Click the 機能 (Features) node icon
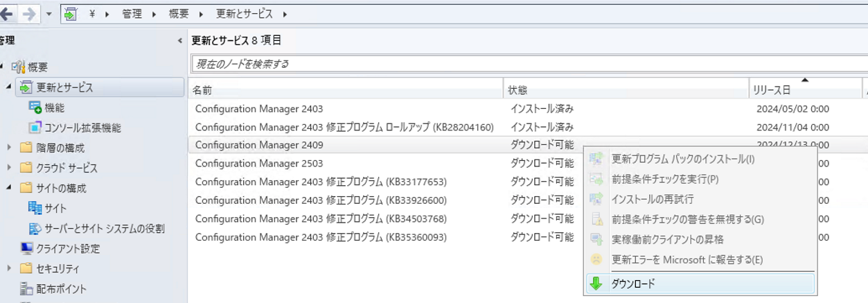 (35, 107)
